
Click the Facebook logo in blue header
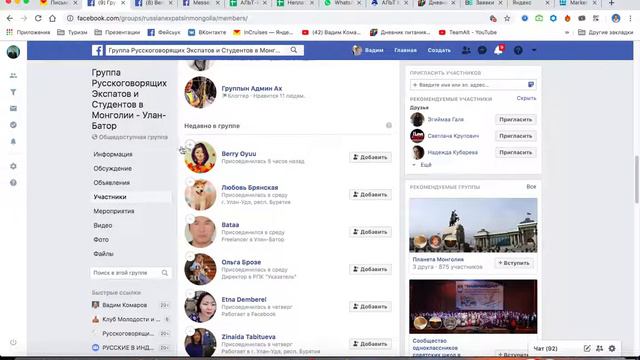(97, 50)
